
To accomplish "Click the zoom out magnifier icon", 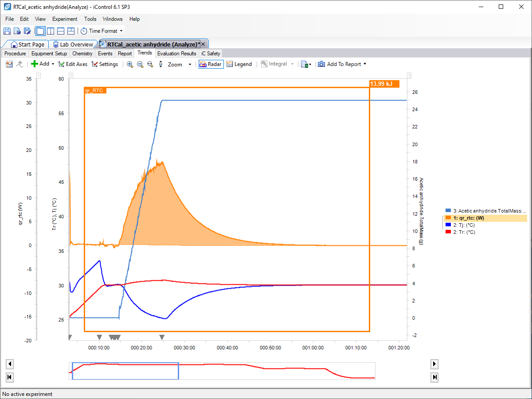I will 140,64.
